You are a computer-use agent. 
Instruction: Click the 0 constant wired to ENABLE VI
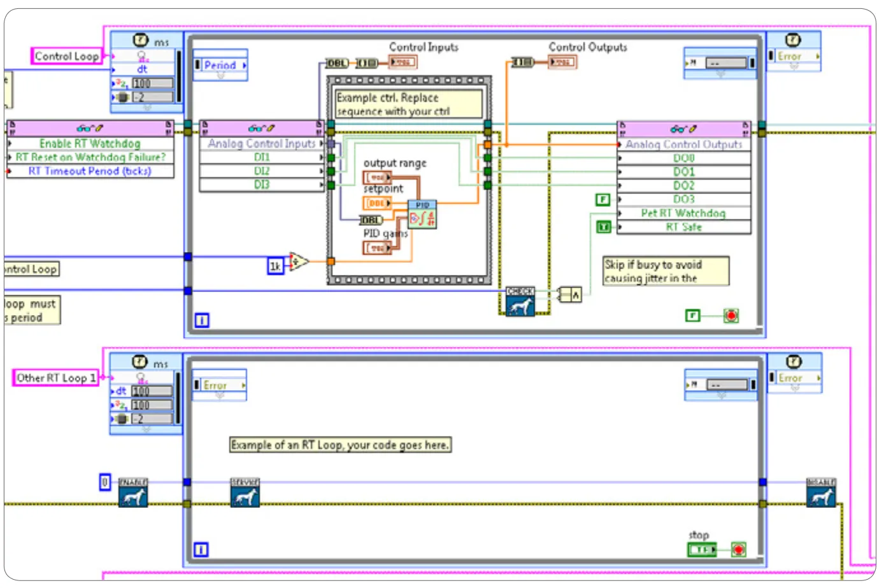coord(105,482)
